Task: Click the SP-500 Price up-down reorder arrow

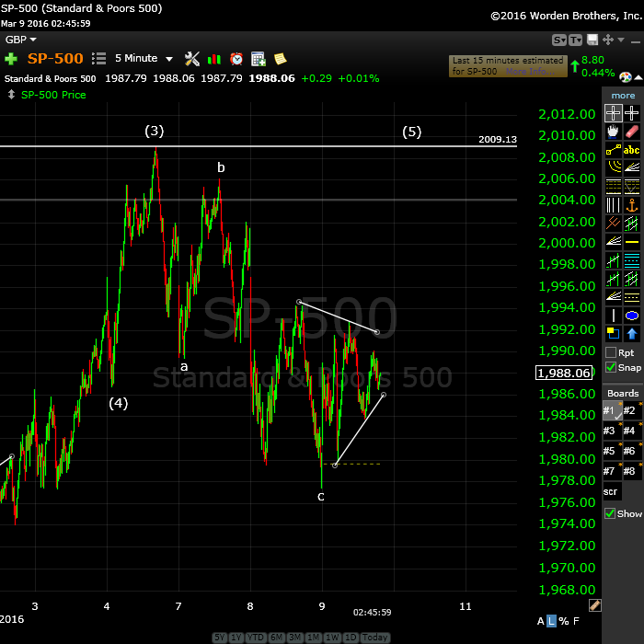Action: point(11,95)
